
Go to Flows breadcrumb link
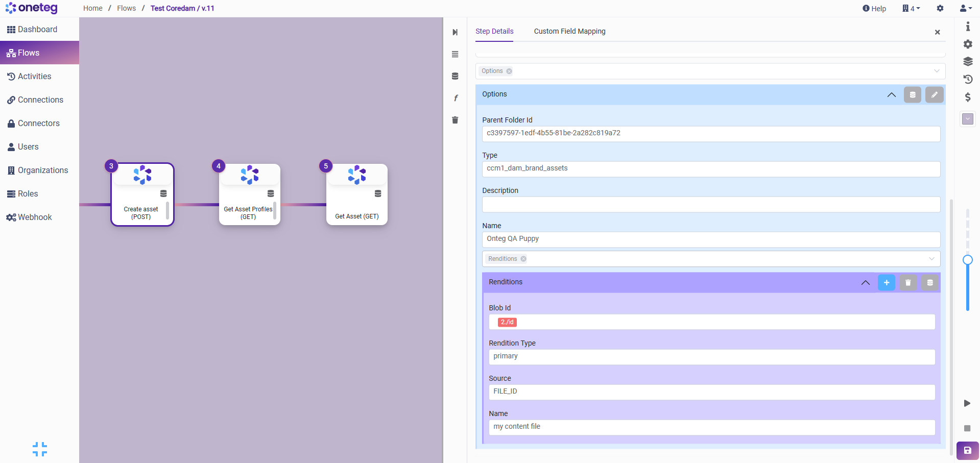click(126, 8)
